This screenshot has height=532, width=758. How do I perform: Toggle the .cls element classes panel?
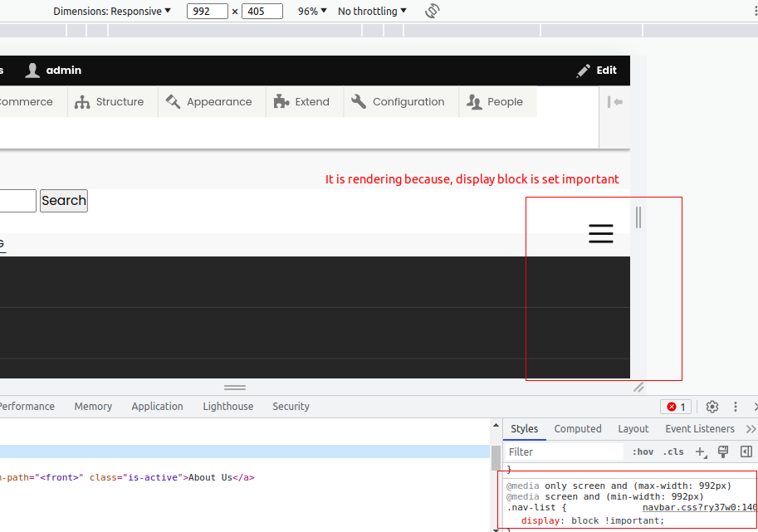point(673,452)
